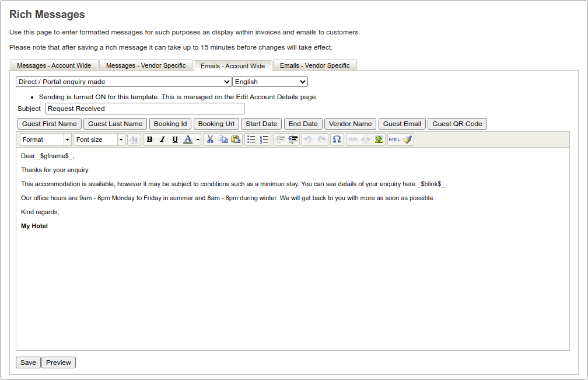Click the scissors Cut icon

210,140
